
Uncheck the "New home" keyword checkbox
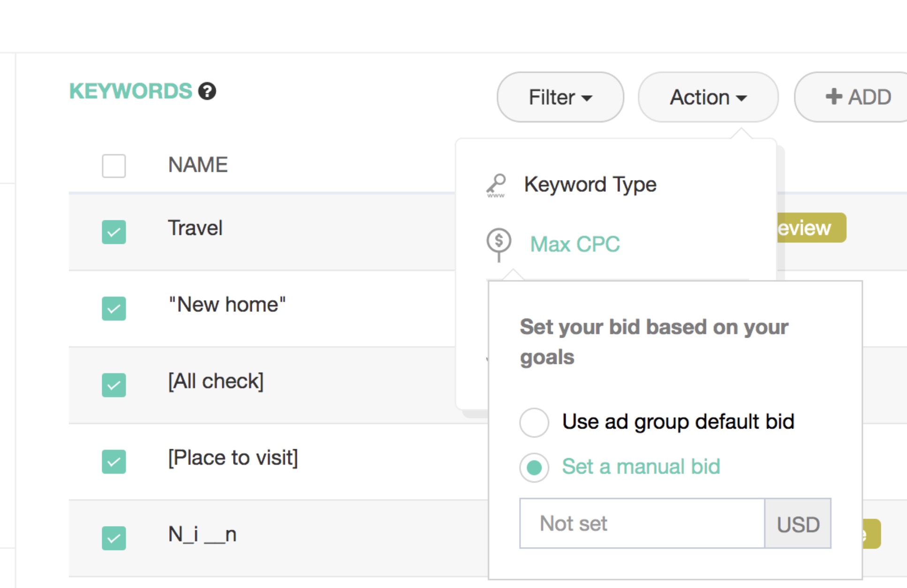click(x=114, y=309)
